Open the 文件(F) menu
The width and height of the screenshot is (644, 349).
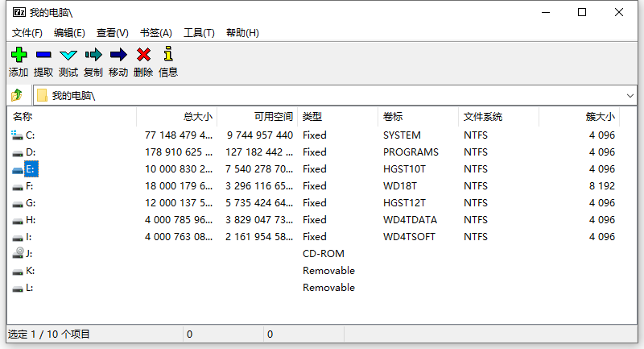(x=27, y=33)
